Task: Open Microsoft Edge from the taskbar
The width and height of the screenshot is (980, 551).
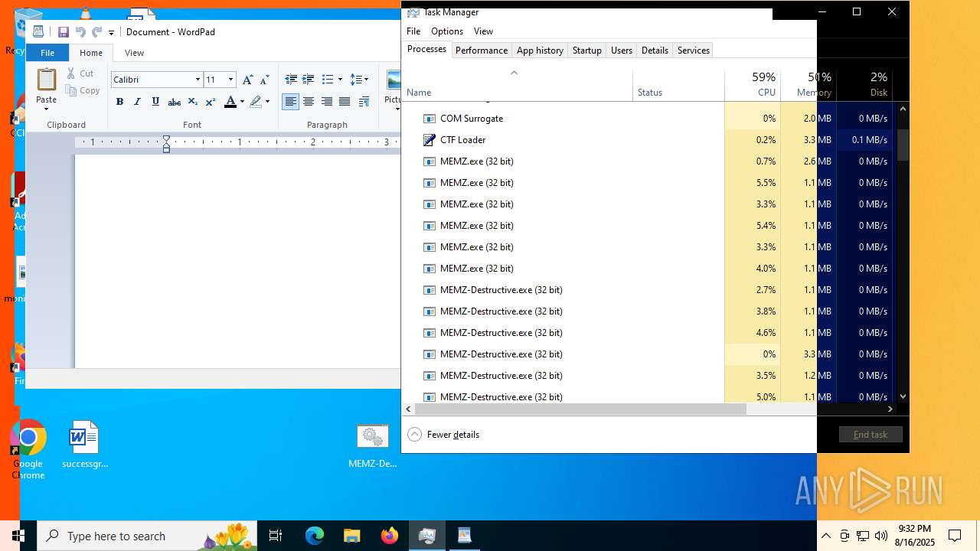Action: coord(315,536)
